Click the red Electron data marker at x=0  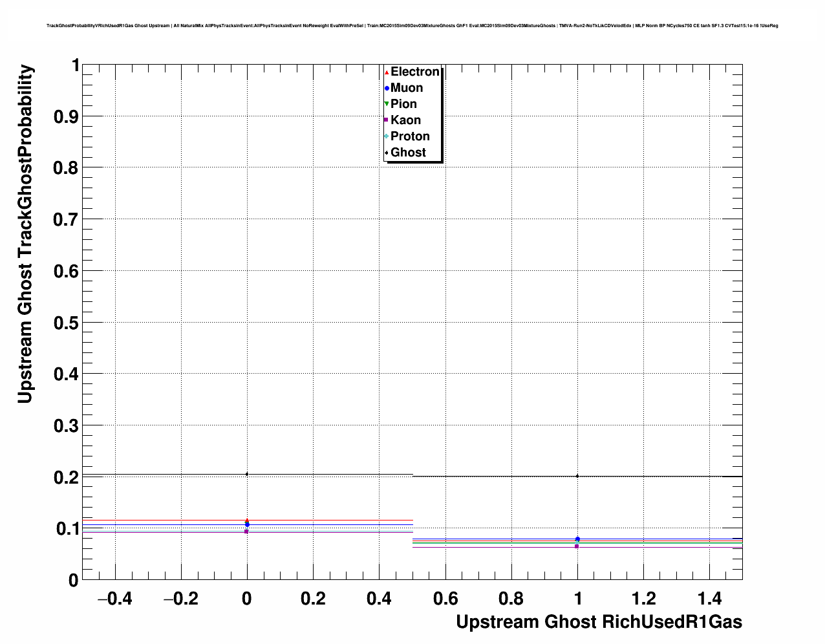coord(247,520)
